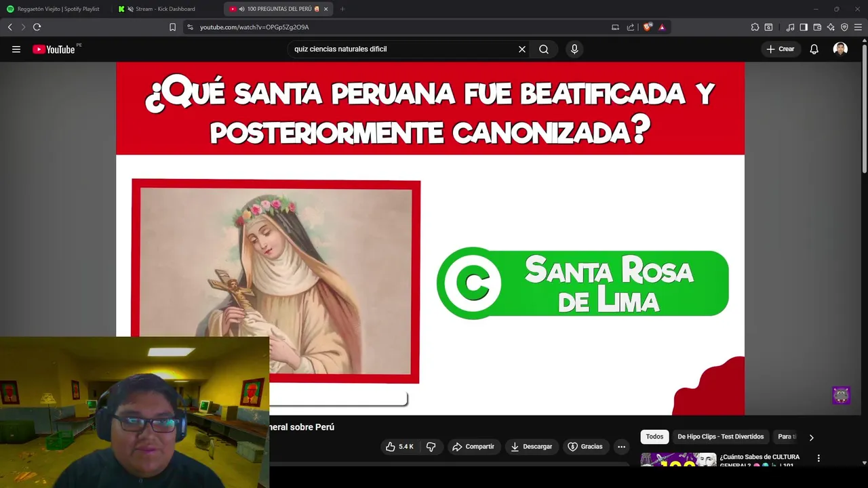Screen dimensions: 868x488
Task: Close the 100 PREGUNTAS DEL PERÚ tab
Action: tap(325, 9)
